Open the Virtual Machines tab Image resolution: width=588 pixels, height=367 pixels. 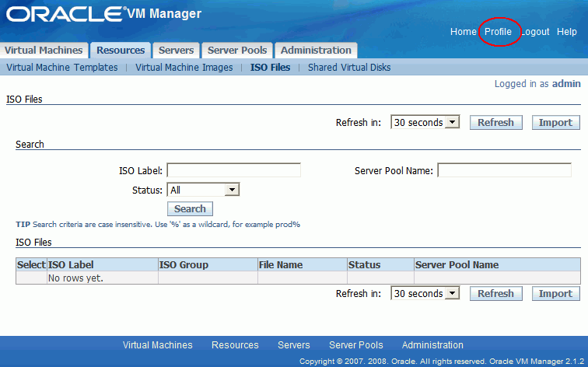[44, 51]
